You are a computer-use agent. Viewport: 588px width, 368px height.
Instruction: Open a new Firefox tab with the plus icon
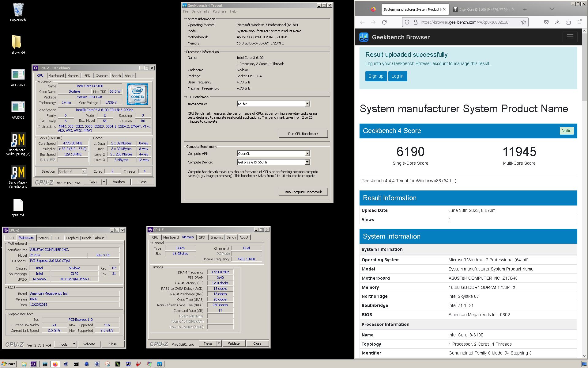[x=525, y=10]
